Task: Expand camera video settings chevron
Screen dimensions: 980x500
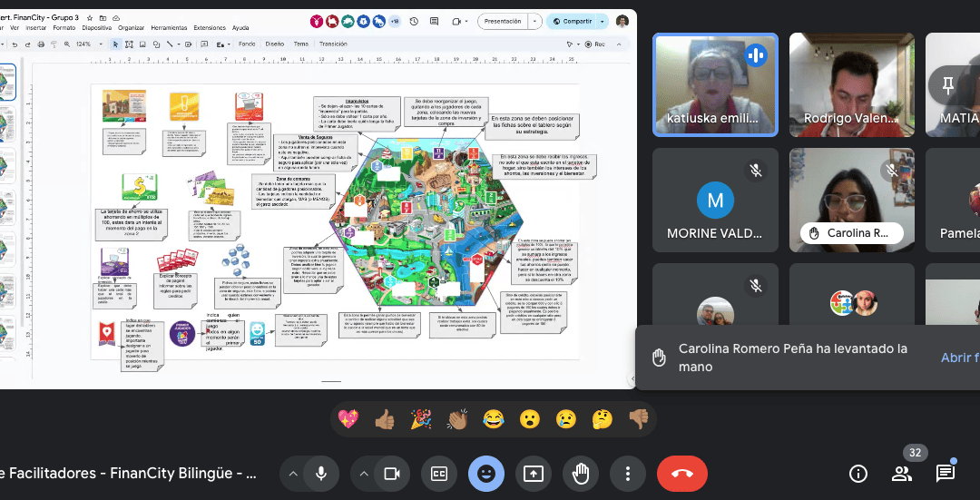Action: tap(364, 474)
